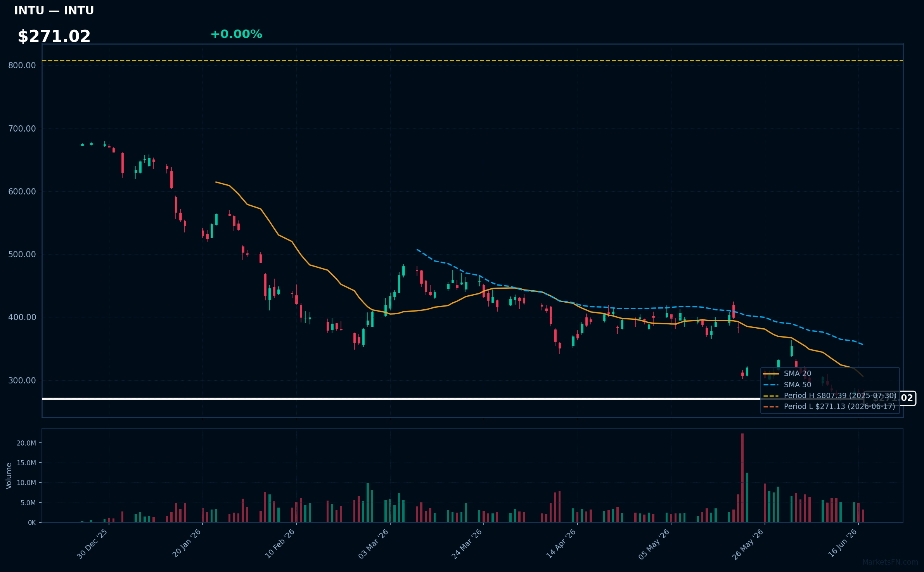The image size is (924, 572).
Task: Click the Period L $271.13 legend entry
Action: pyautogui.click(x=829, y=407)
